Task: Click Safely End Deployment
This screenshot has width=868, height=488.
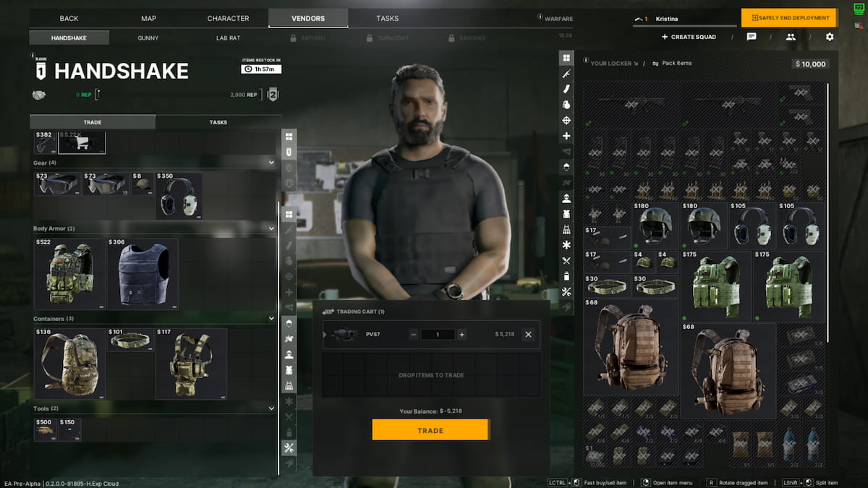Action: pos(788,18)
